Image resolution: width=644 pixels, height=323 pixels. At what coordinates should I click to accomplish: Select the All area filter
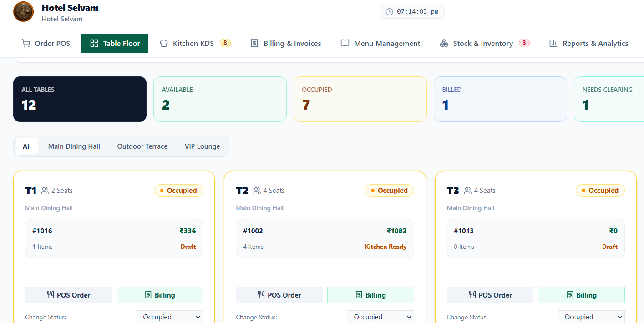tap(27, 146)
